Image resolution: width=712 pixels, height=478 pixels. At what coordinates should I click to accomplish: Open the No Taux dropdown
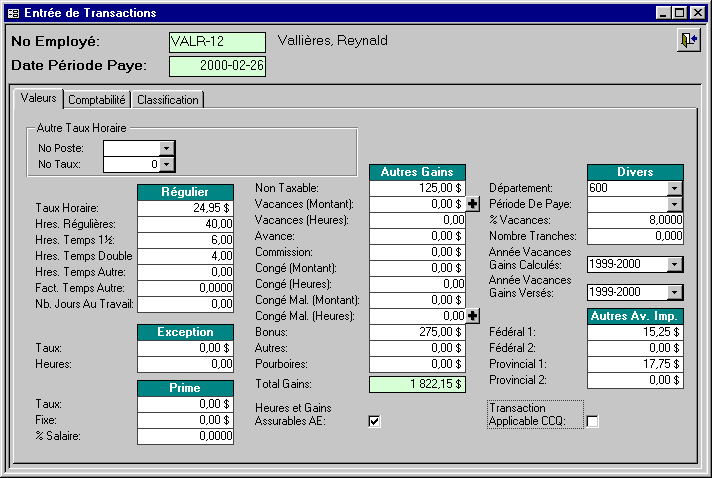[x=167, y=164]
